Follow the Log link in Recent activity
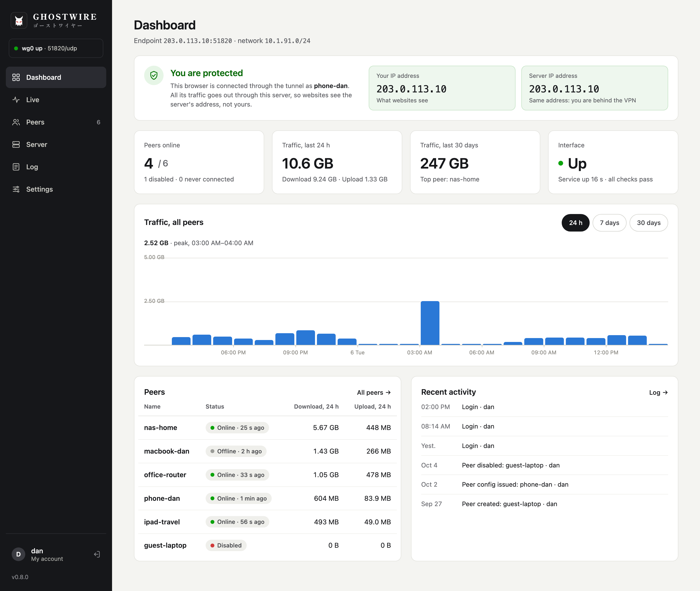 click(x=658, y=392)
